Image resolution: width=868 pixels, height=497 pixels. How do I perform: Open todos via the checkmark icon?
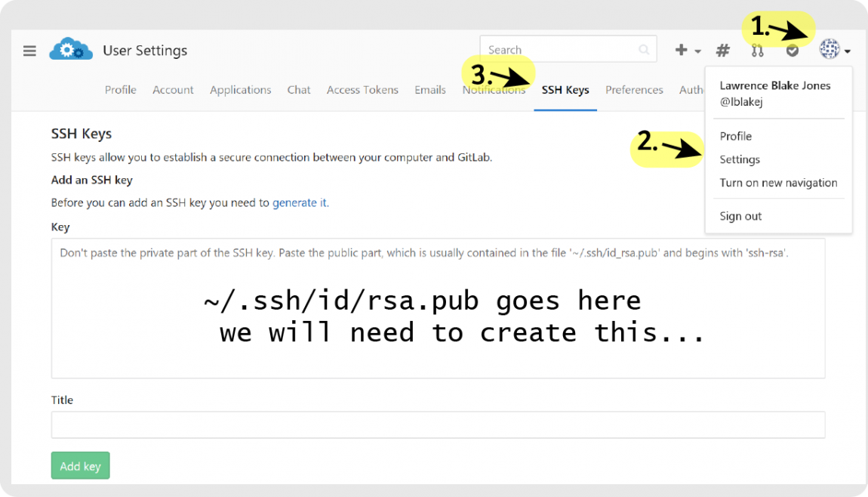(x=792, y=51)
